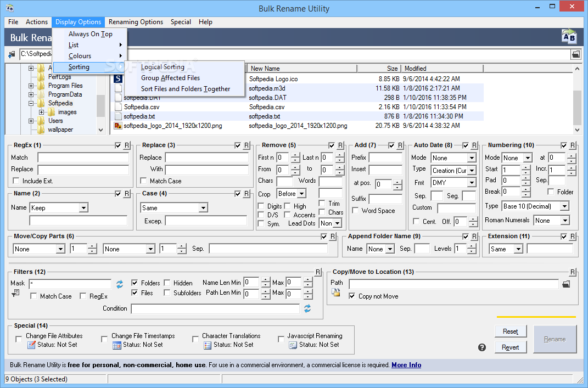The width and height of the screenshot is (588, 388).
Task: Open the help question mark icon
Action: (482, 347)
